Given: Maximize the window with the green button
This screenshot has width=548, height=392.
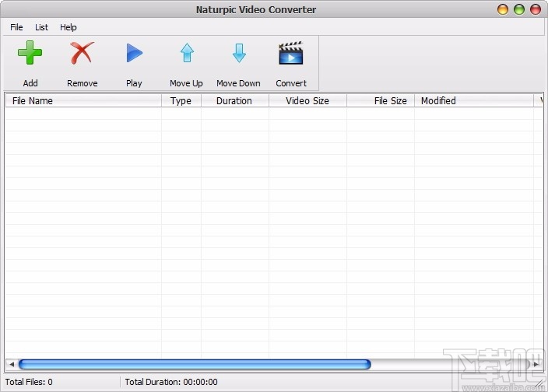Looking at the screenshot, I should 519,9.
